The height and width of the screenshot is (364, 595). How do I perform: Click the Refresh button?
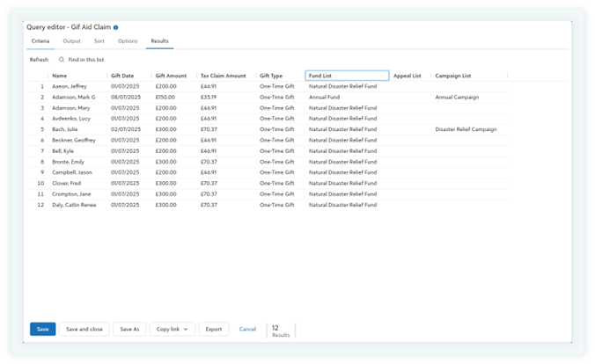click(x=39, y=60)
